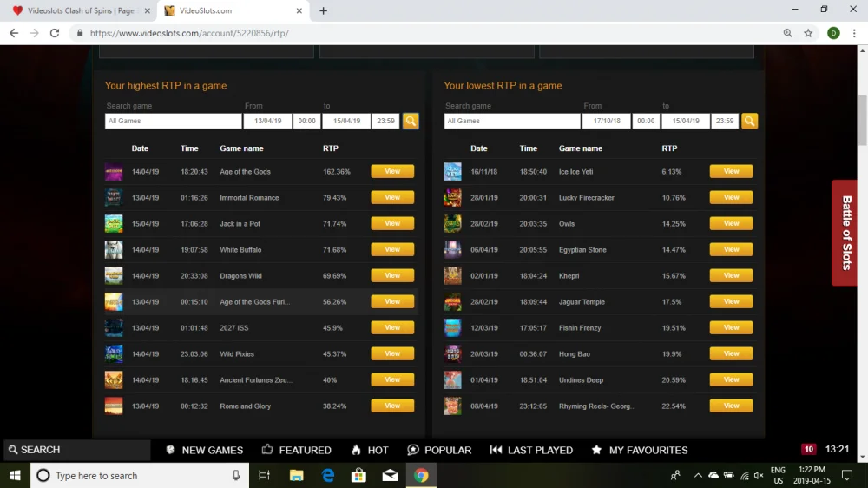The image size is (868, 488).
Task: Open the Hot games menu
Action: [370, 450]
